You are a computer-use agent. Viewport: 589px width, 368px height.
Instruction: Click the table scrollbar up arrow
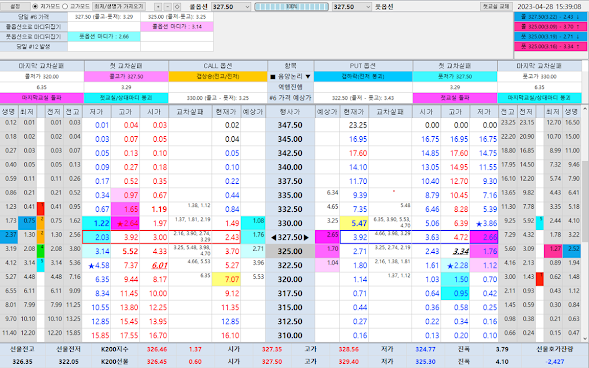click(585, 109)
